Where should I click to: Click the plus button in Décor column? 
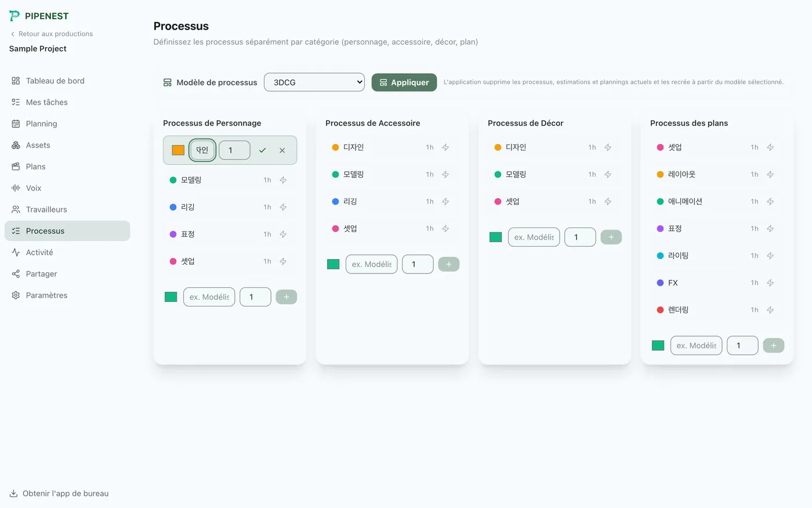(611, 237)
